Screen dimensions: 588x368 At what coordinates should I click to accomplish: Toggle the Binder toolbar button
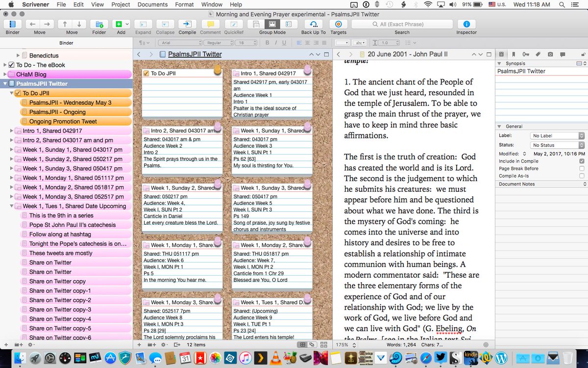[13, 24]
